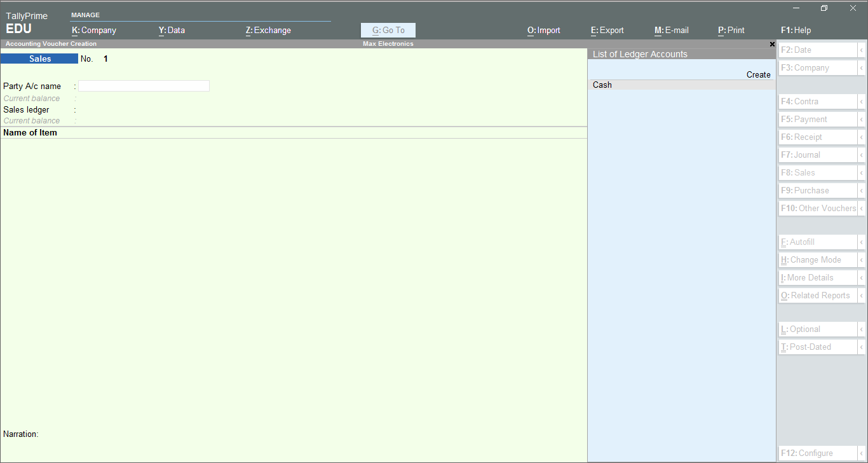The width and height of the screenshot is (868, 463).
Task: Open F1: Help
Action: click(796, 30)
